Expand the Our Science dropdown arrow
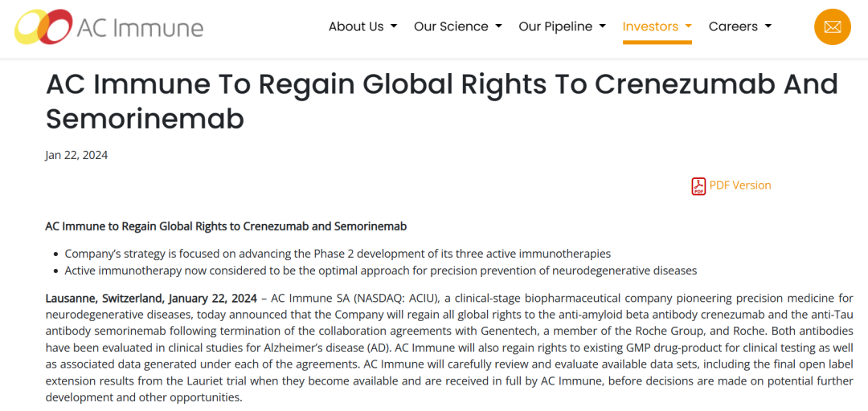 click(x=498, y=26)
